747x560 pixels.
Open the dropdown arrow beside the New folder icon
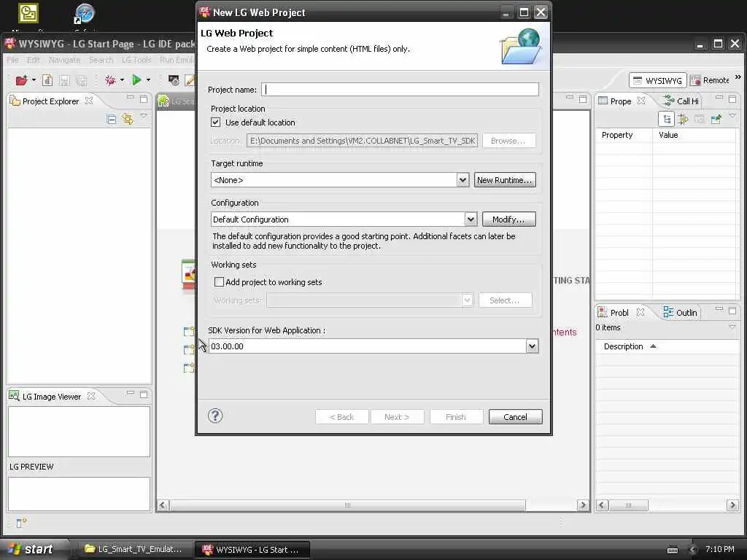tap(34, 80)
